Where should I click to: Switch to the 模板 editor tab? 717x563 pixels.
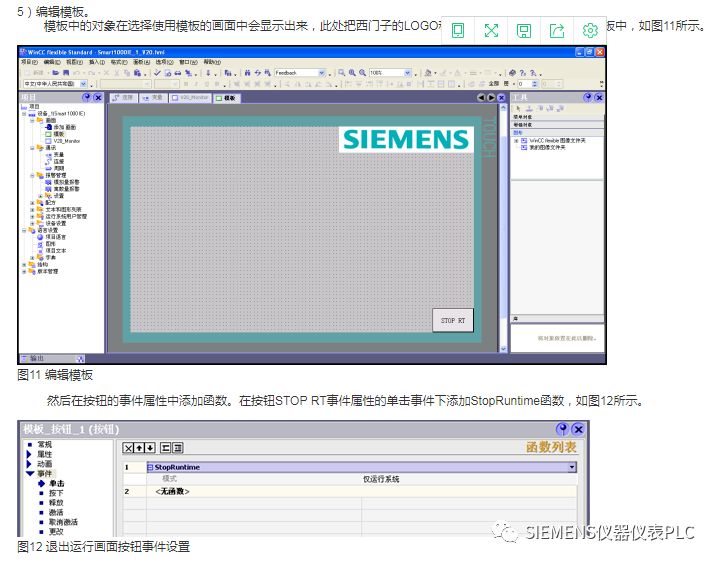226,98
